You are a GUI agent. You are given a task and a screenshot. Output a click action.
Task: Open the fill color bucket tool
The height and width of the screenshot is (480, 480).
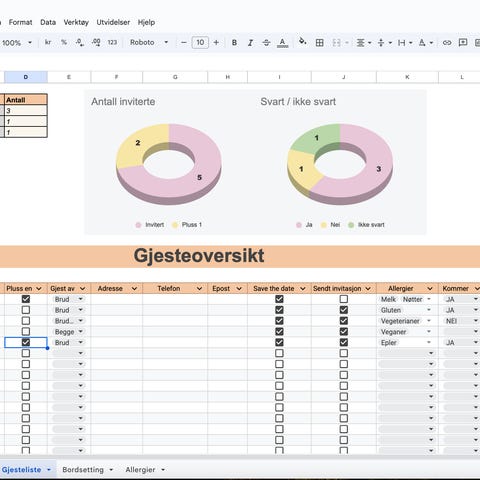point(302,42)
